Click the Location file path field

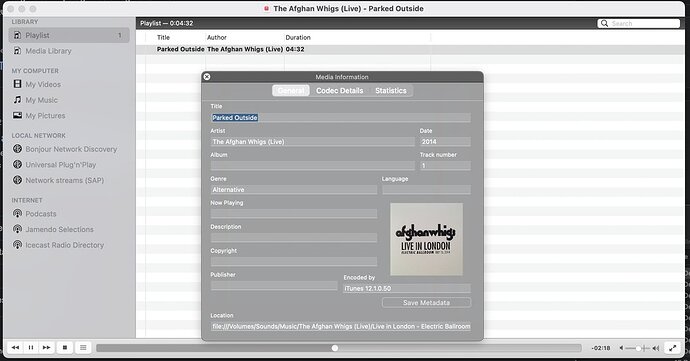pos(341,326)
